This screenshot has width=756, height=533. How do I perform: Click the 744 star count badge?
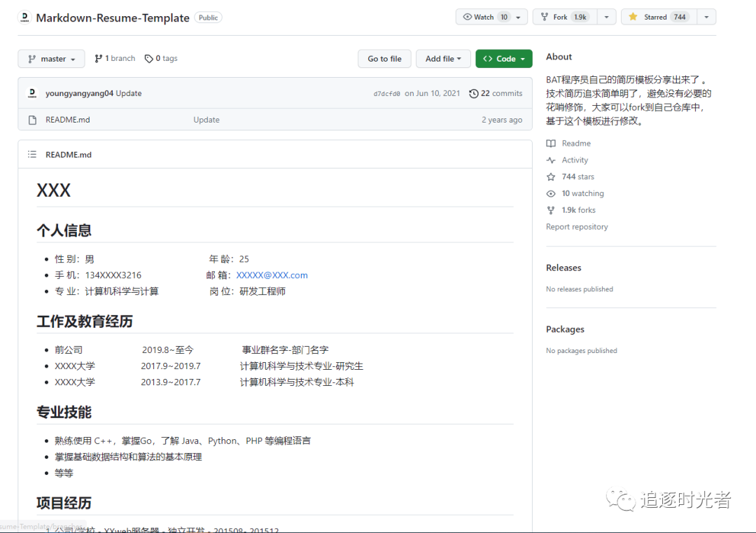680,17
